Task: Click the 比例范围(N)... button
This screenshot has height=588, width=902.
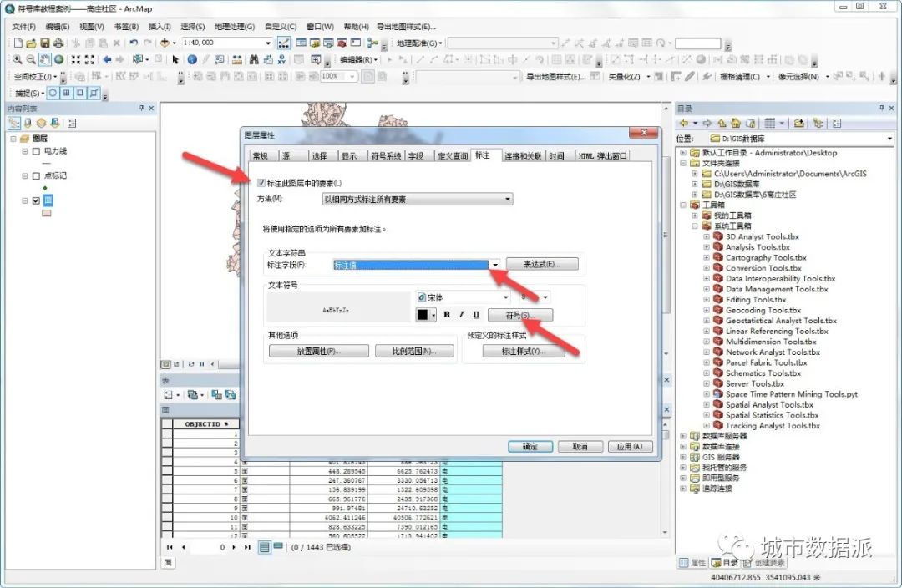Action: pyautogui.click(x=414, y=351)
